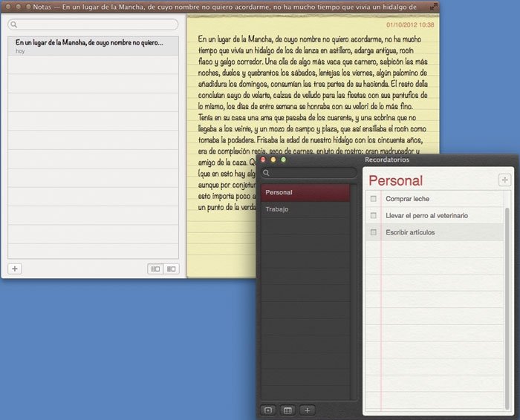Close the Recordatorios window
The height and width of the screenshot is (420, 520).
click(x=263, y=160)
